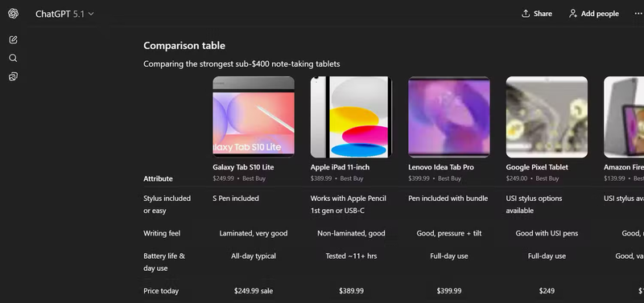The height and width of the screenshot is (303, 644).
Task: Click the 'Writing feel' row label
Action: 162,233
